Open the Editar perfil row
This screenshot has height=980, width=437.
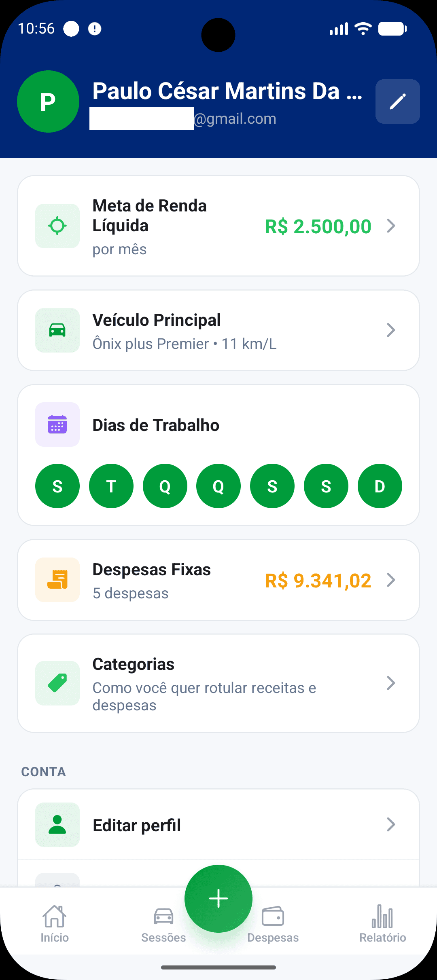[x=218, y=825]
